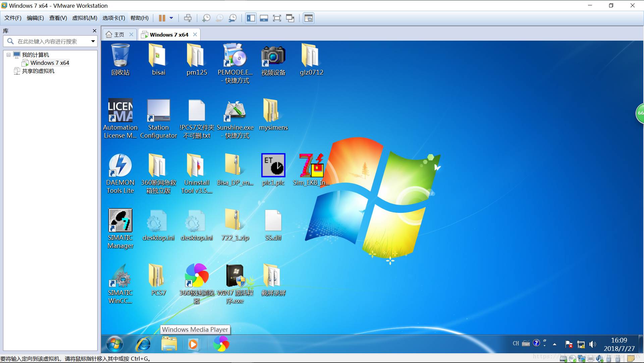This screenshot has height=363, width=644.
Task: Switch to the 主页 tab
Action: point(119,35)
